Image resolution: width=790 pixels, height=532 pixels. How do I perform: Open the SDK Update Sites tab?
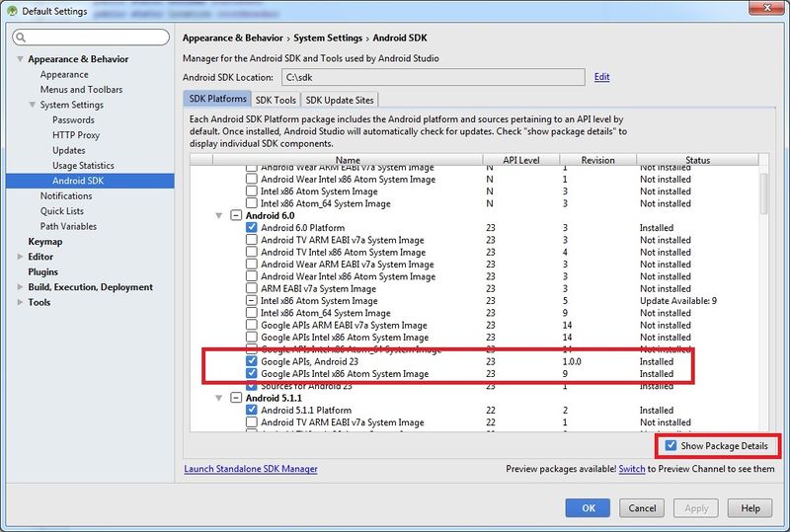click(x=340, y=100)
